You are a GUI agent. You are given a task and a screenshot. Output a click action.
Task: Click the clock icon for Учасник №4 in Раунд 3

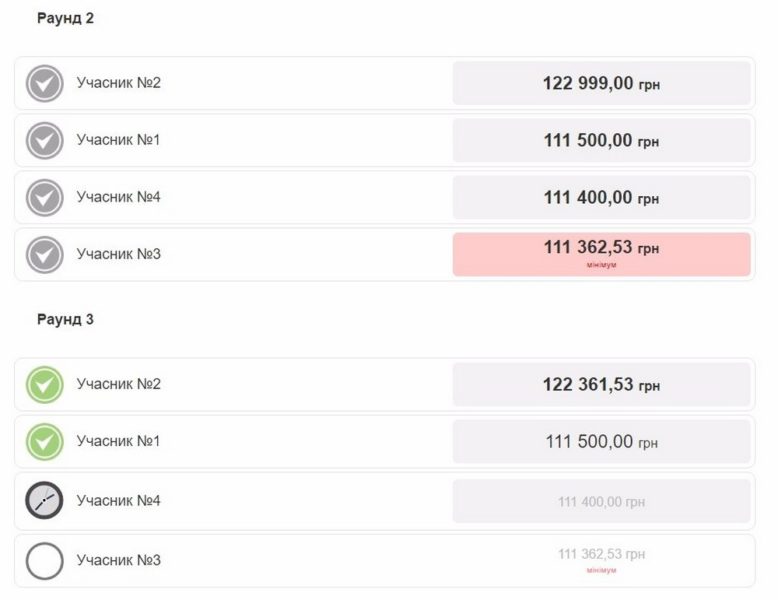tap(44, 501)
